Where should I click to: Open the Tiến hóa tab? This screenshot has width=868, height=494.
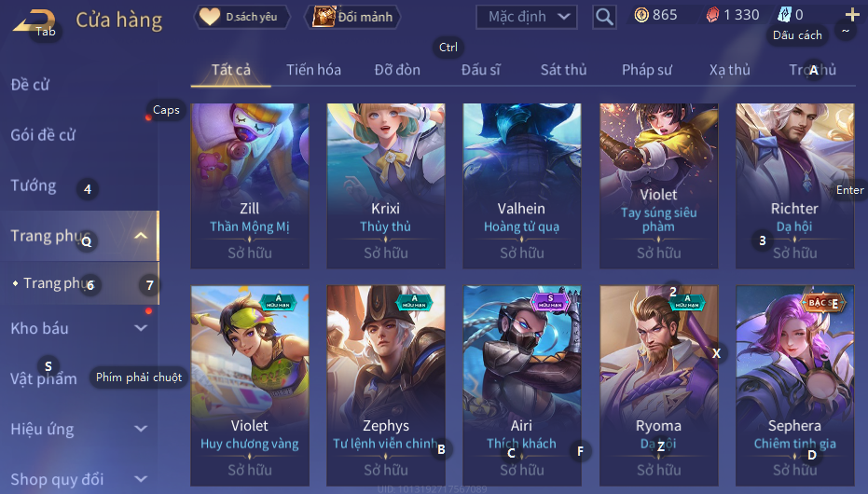click(313, 70)
